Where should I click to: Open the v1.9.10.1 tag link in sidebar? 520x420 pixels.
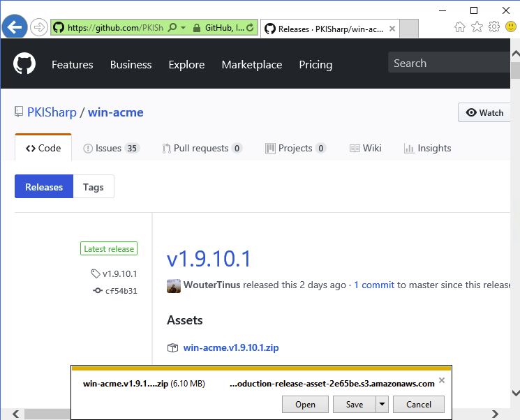tap(114, 273)
